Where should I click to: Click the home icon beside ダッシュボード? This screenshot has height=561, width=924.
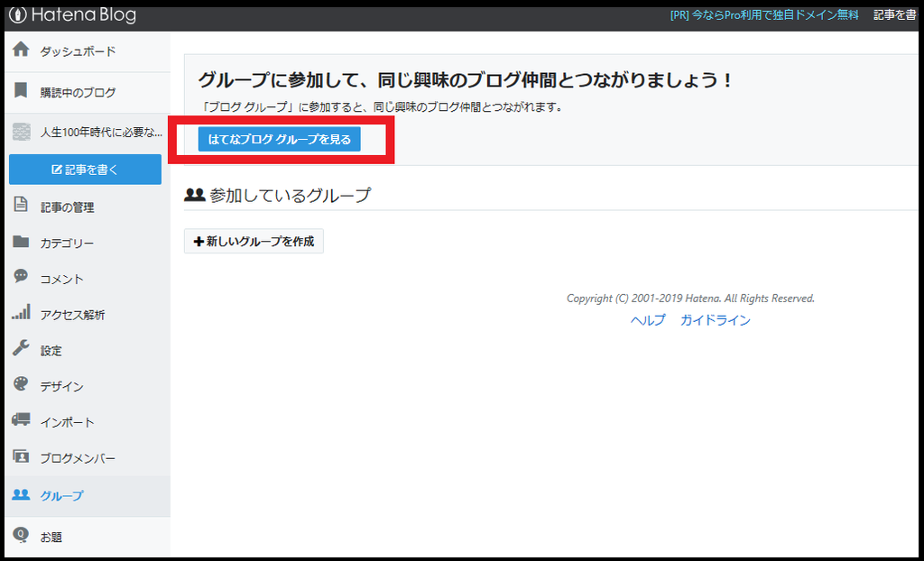point(22,50)
